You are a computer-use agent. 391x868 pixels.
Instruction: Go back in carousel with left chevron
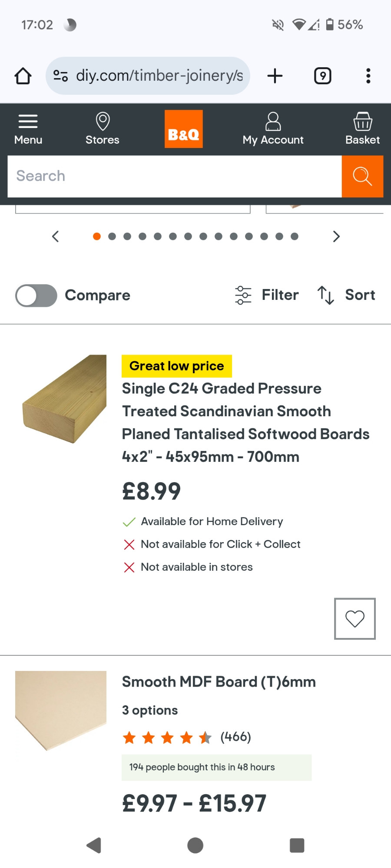click(55, 237)
